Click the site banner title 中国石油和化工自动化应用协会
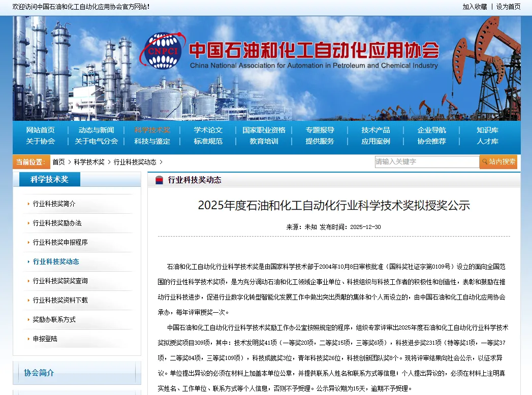 (x=314, y=51)
